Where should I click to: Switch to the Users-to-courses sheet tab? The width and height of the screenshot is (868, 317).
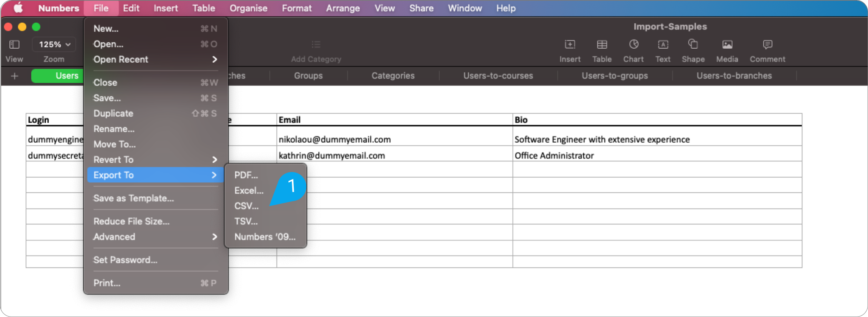coord(498,76)
